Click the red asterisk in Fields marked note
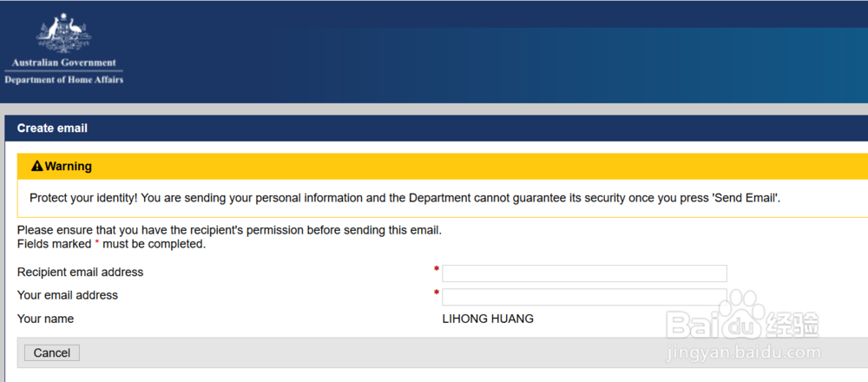Image resolution: width=868 pixels, height=382 pixels. coord(97,244)
